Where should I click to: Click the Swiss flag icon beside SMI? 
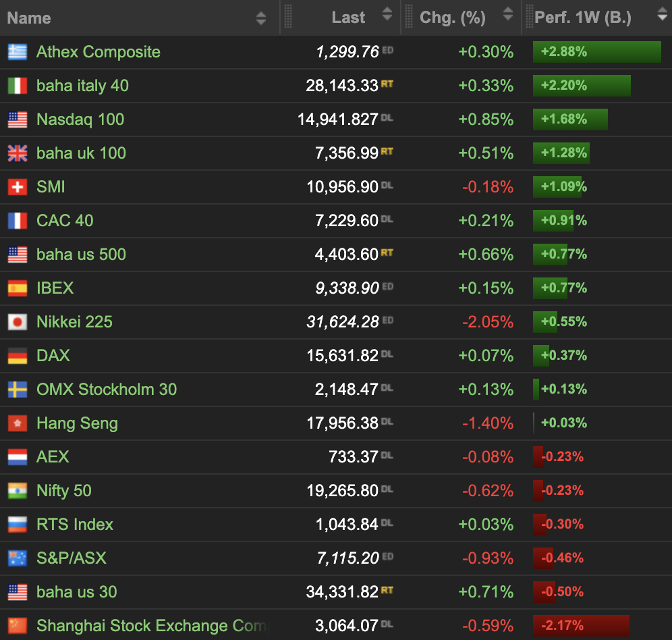pos(18,187)
